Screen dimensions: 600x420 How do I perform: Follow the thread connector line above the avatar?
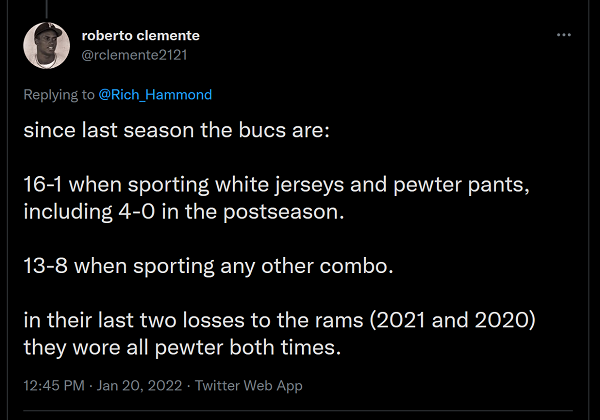tap(47, 9)
